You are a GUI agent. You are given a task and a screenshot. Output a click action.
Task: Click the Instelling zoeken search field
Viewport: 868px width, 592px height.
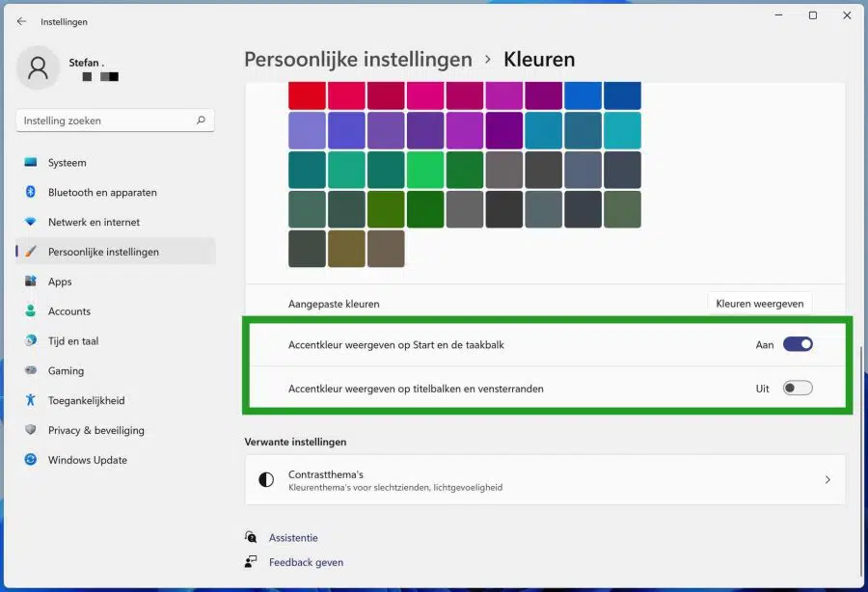115,121
